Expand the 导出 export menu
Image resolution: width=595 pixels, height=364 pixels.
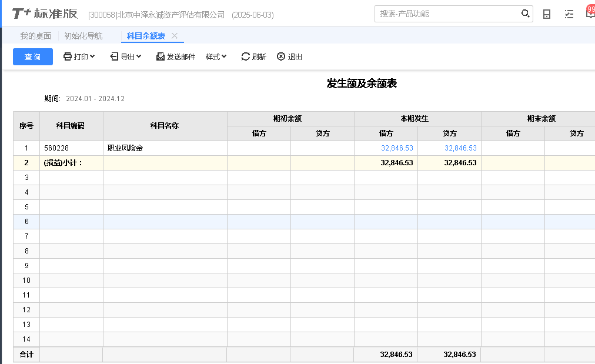click(x=125, y=57)
